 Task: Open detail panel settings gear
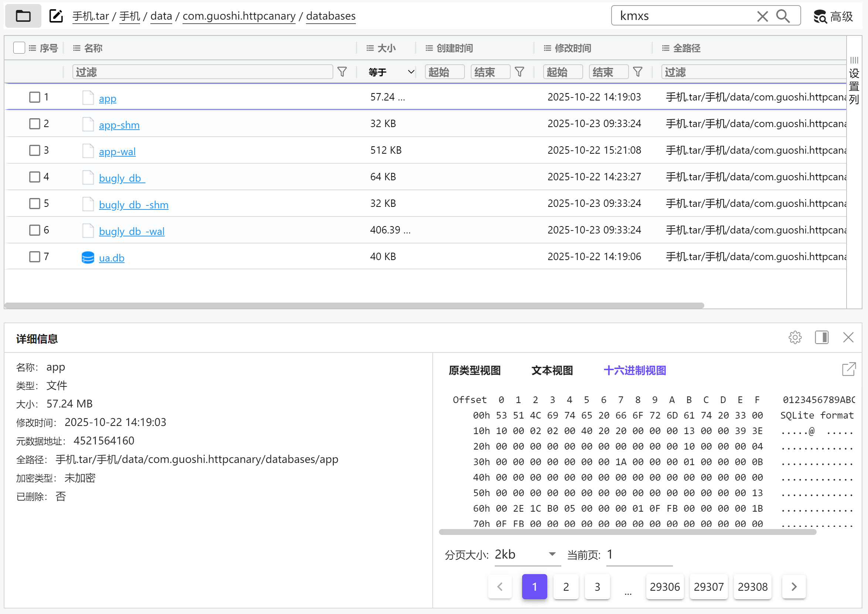click(795, 337)
